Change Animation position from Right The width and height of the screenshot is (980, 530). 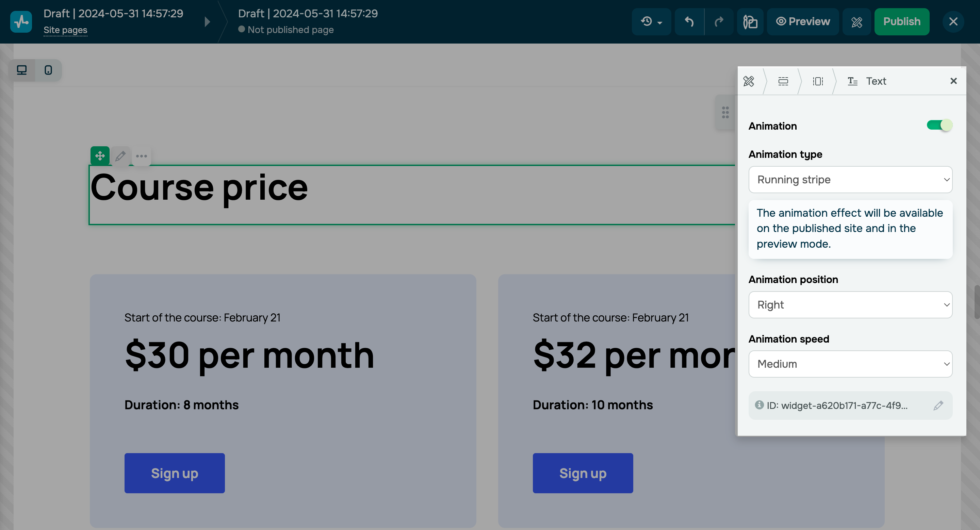pos(850,304)
